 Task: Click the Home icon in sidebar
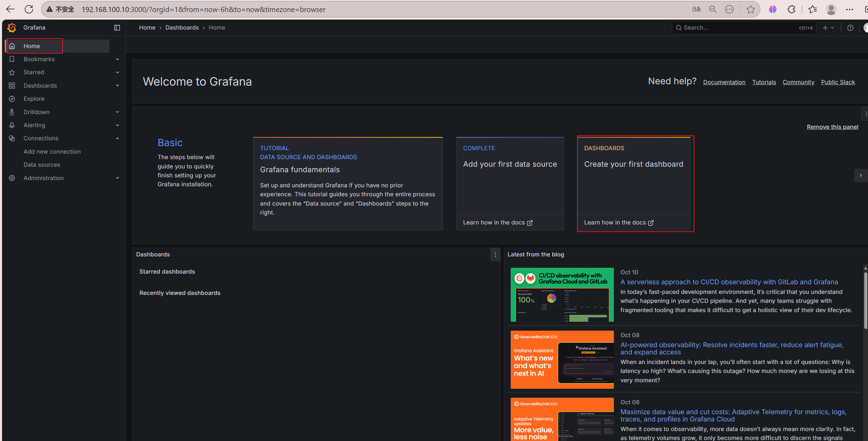pyautogui.click(x=12, y=46)
